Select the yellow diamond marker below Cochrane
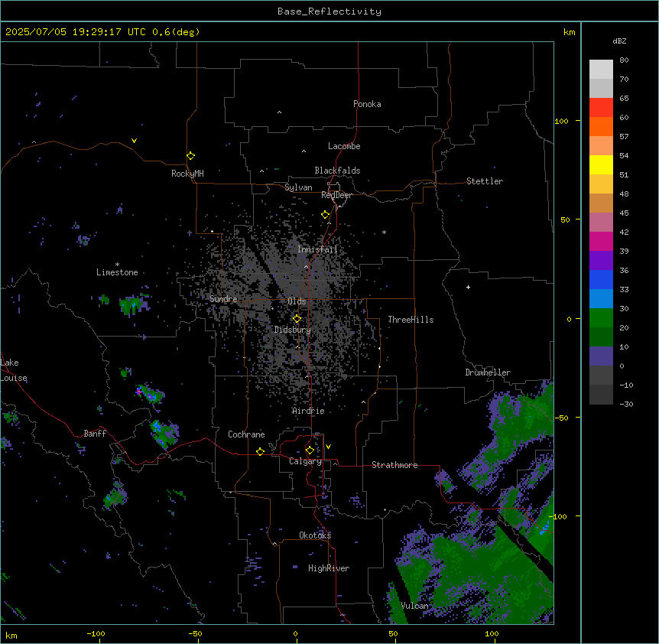The width and height of the screenshot is (659, 644). point(260,451)
